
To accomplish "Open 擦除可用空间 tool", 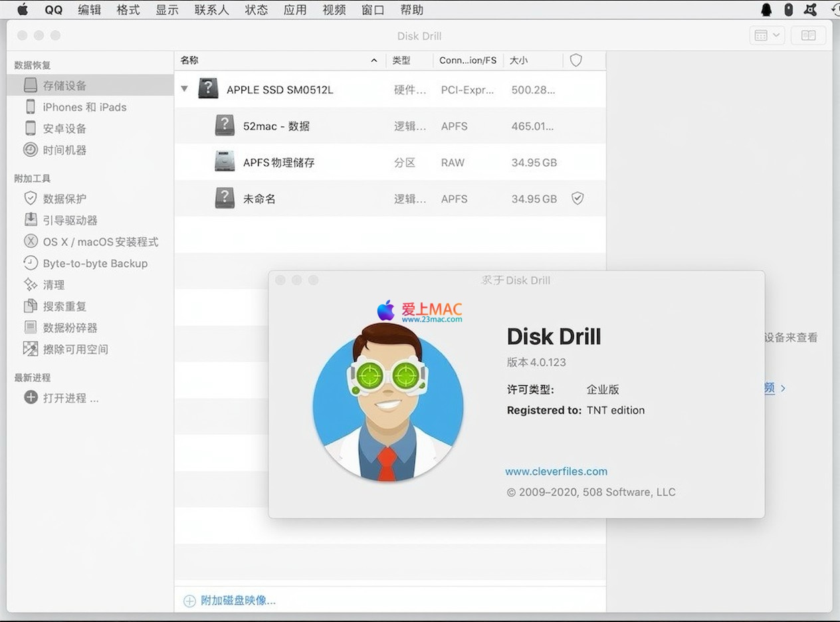I will [75, 350].
